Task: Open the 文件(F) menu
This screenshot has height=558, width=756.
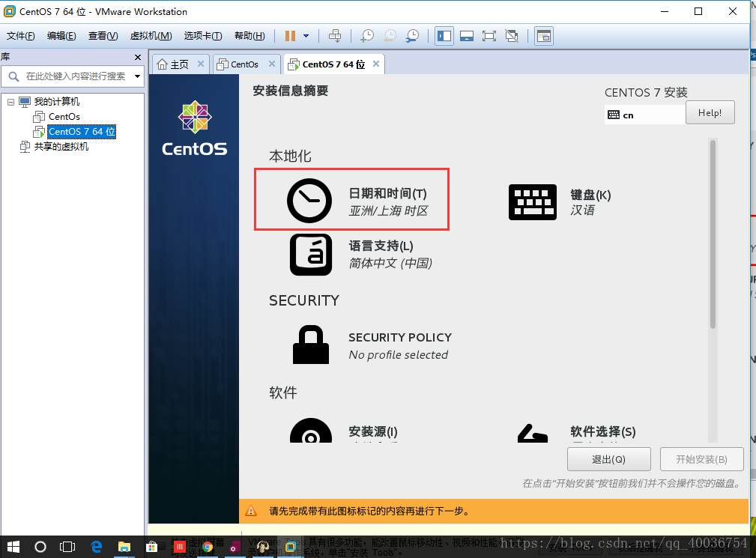Action: coord(20,36)
